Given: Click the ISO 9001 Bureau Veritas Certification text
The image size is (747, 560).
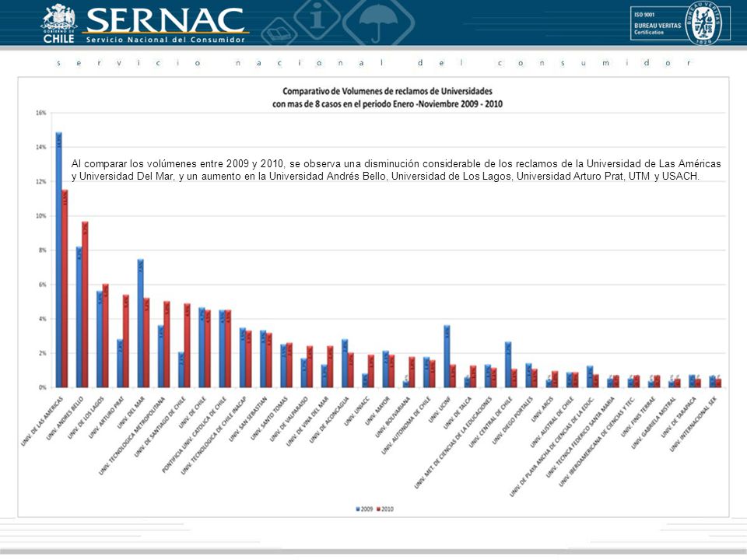Looking at the screenshot, I should 657,24.
